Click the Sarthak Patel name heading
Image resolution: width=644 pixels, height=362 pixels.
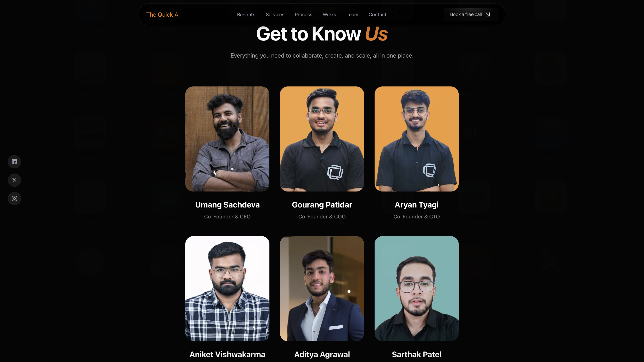tap(416, 354)
